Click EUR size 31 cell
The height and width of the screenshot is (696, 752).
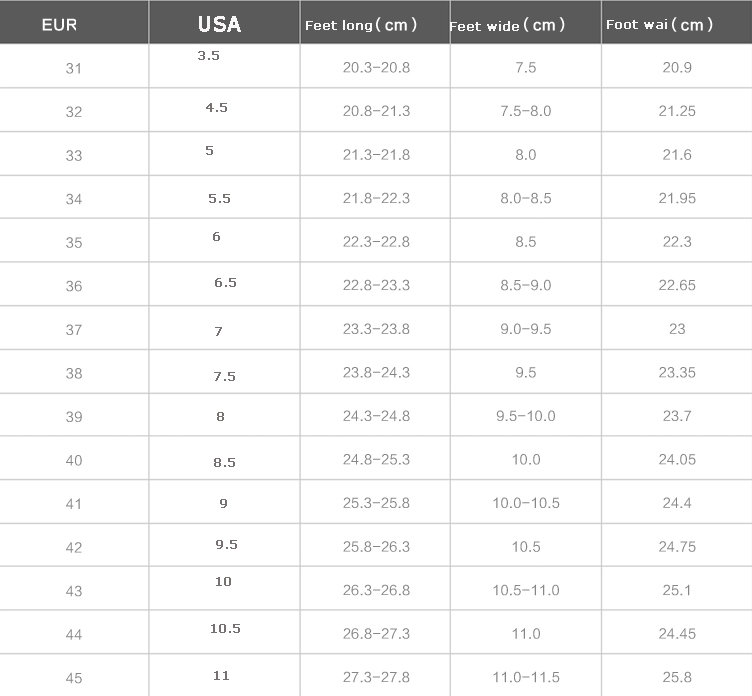[x=74, y=68]
